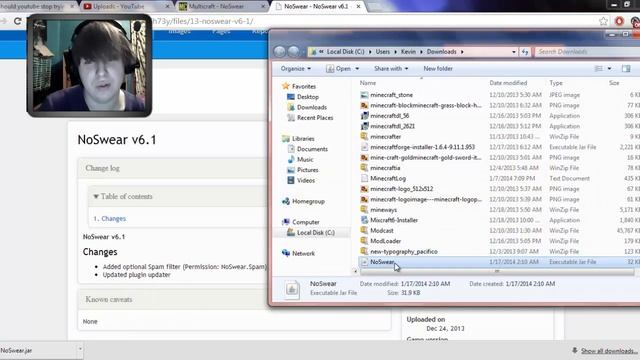Open Desktop in navigation pane
This screenshot has height=360, width=640.
[x=308, y=97]
